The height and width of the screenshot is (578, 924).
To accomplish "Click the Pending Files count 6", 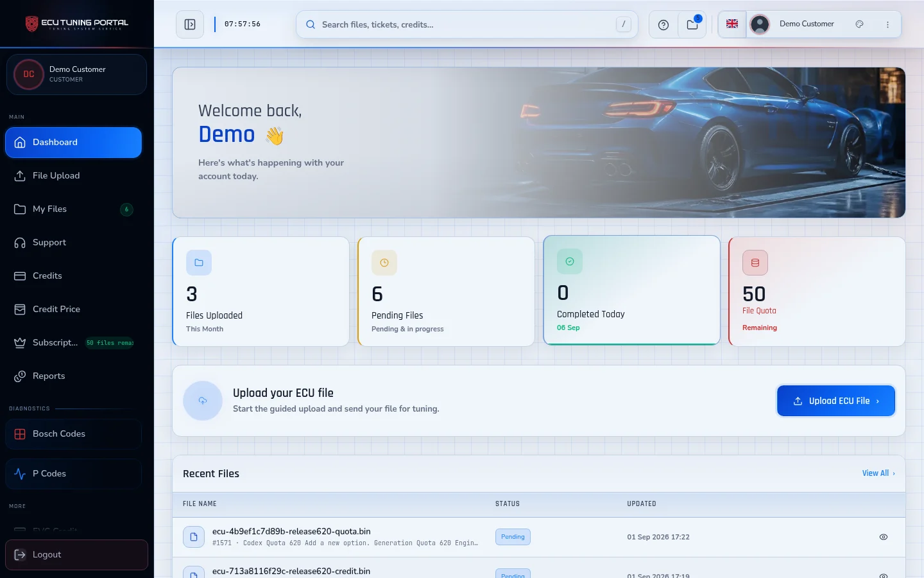I will (x=377, y=294).
